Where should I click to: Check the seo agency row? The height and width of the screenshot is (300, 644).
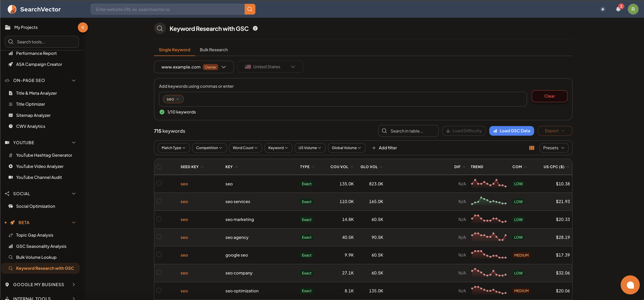[x=159, y=237]
